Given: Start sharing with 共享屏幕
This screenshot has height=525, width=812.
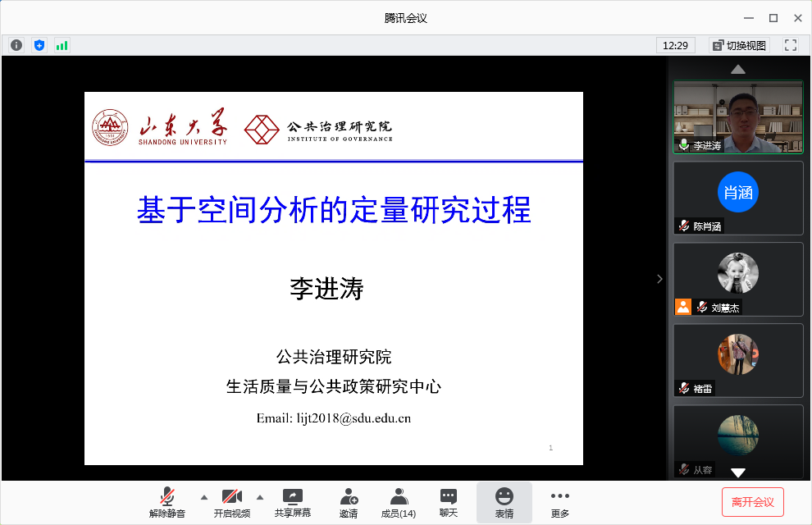Looking at the screenshot, I should (293, 502).
